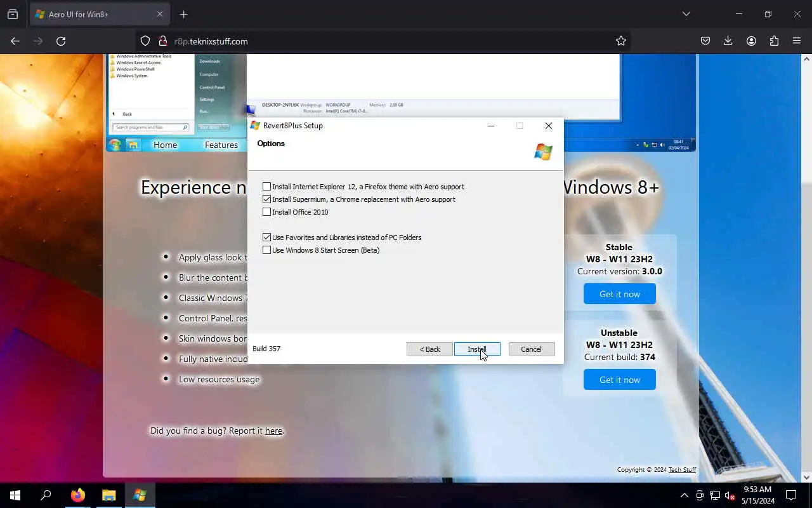Open Firefox account menu

pyautogui.click(x=751, y=41)
